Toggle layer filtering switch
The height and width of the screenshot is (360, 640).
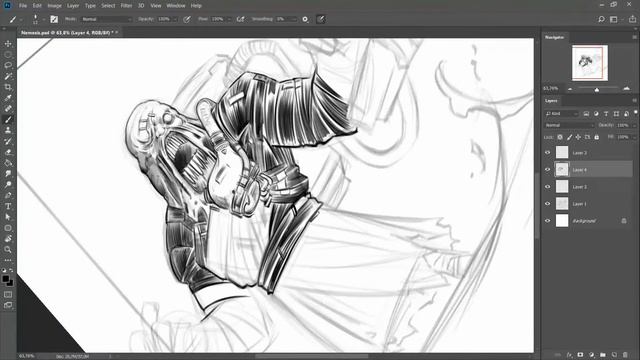(x=636, y=113)
